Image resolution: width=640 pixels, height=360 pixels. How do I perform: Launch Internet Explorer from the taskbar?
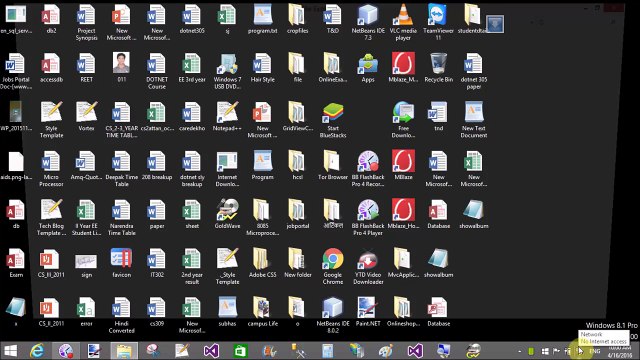[x=37, y=351]
